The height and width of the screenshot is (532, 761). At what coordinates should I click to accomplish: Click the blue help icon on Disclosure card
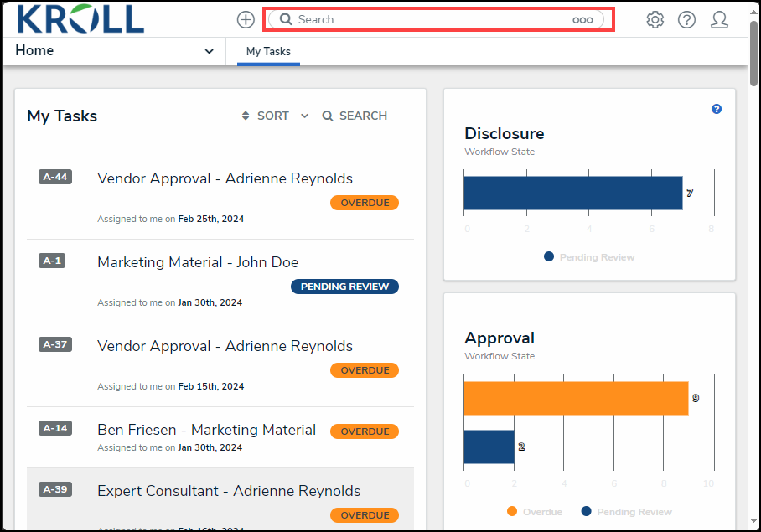[x=717, y=109]
